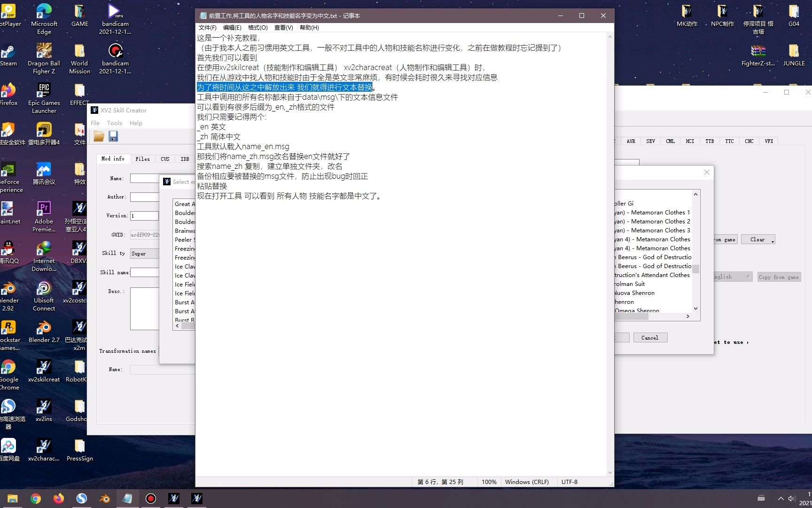Click the Copy from game button
The width and height of the screenshot is (812, 508).
pos(779,277)
